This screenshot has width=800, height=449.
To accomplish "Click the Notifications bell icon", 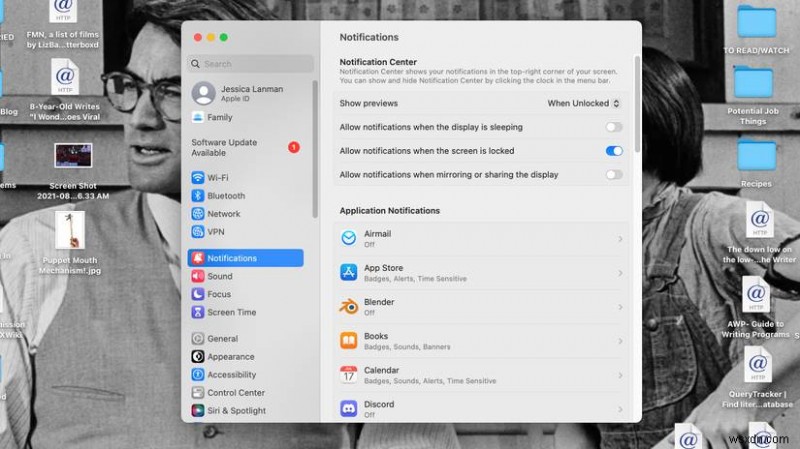I will point(198,258).
